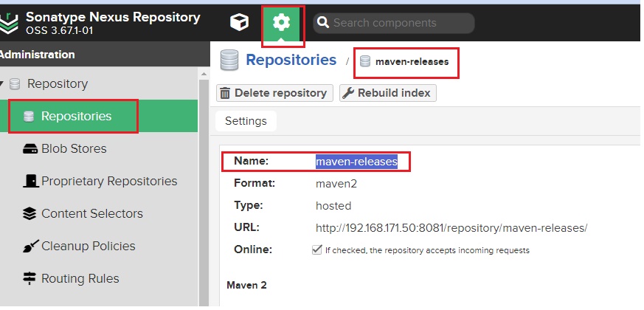
Task: Click the Browse cube icon in header
Action: click(x=239, y=23)
